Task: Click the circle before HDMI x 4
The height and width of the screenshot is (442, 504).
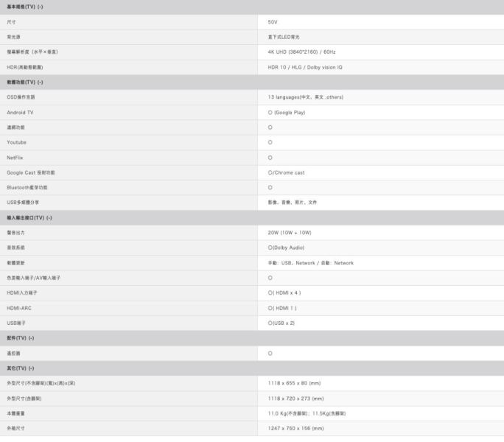Action: pyautogui.click(x=270, y=293)
